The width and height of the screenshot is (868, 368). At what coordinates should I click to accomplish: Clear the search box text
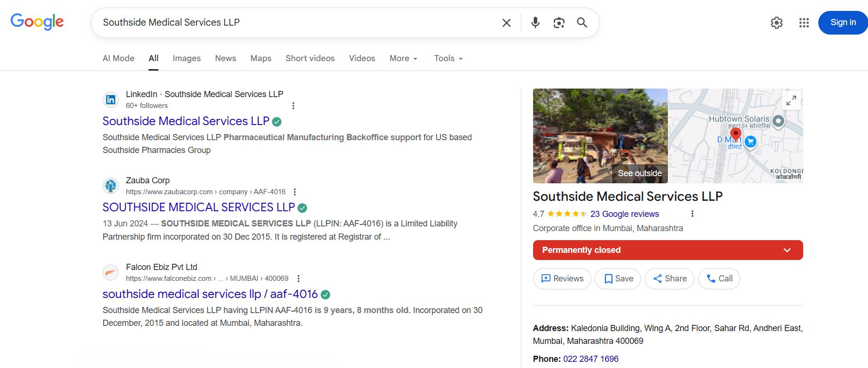(506, 23)
